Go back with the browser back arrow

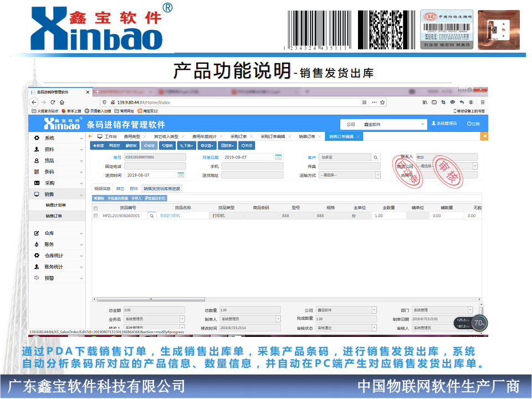34,102
